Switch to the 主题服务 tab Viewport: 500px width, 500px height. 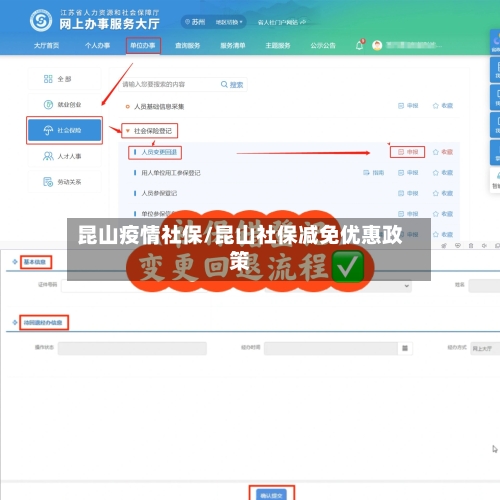click(x=278, y=45)
